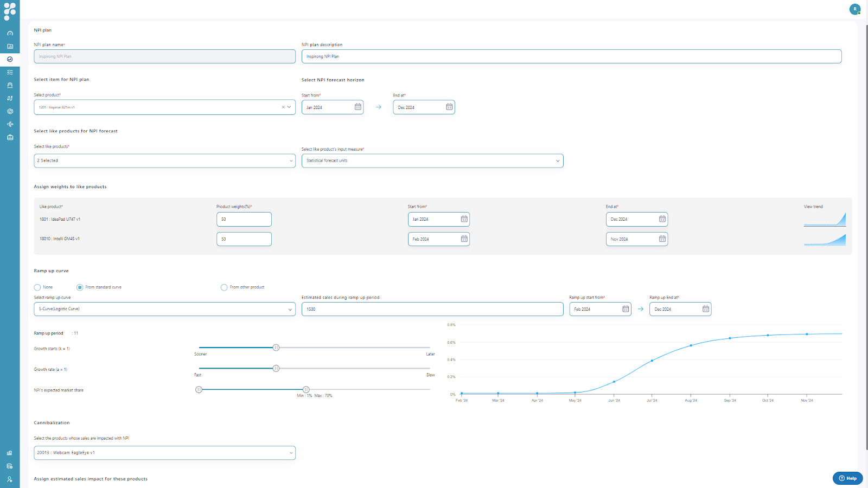
Task: Clear the selected product with X icon
Action: point(283,107)
